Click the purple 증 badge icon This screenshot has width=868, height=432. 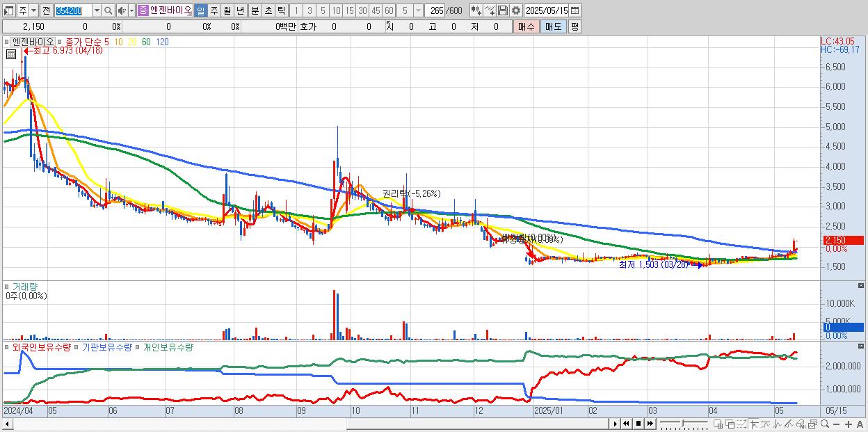point(143,10)
